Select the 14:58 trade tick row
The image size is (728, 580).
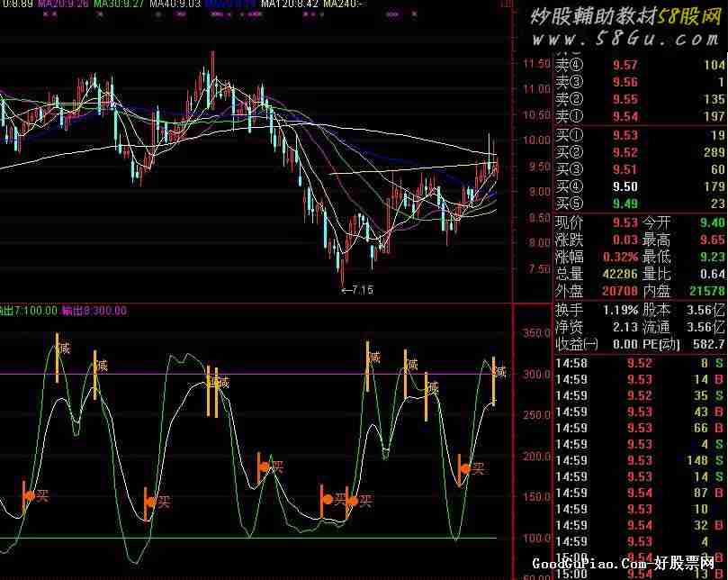(x=640, y=363)
